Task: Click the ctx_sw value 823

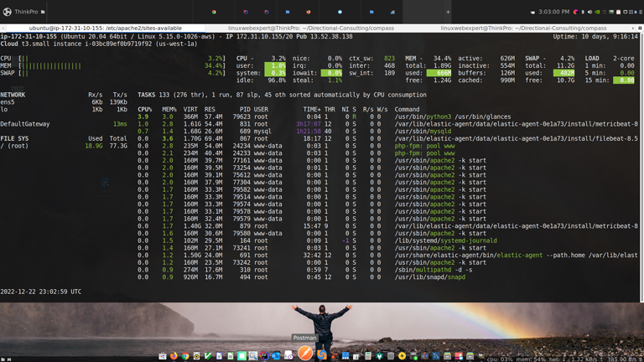Action: click(x=389, y=59)
